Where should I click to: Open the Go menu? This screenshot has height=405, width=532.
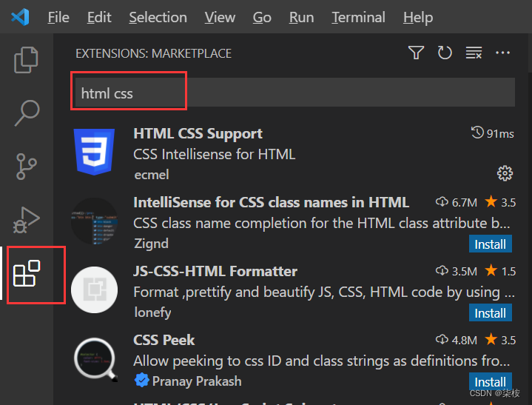[x=262, y=17]
